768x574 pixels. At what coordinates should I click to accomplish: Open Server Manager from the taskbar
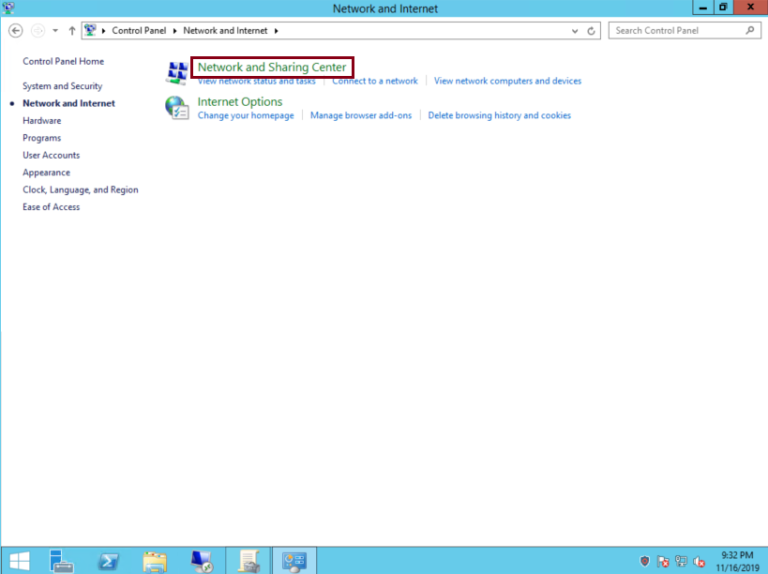pyautogui.click(x=62, y=561)
